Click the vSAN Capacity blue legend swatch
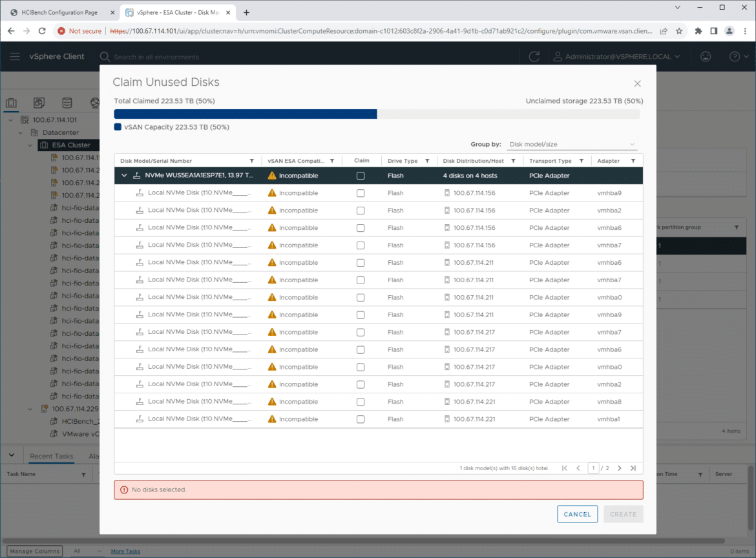The height and width of the screenshot is (558, 756). pyautogui.click(x=118, y=127)
